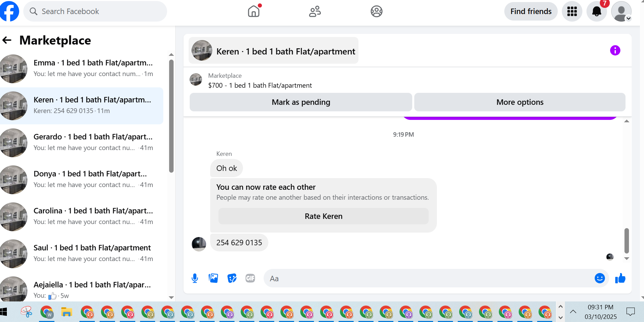Open the taskbar clock and date
Viewport: 644px width, 322px height.
[x=601, y=312]
